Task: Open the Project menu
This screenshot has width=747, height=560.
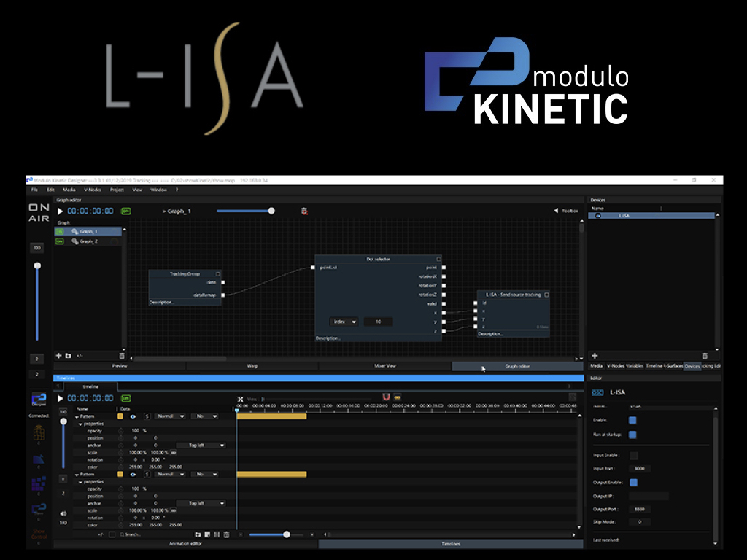Action: [x=117, y=190]
